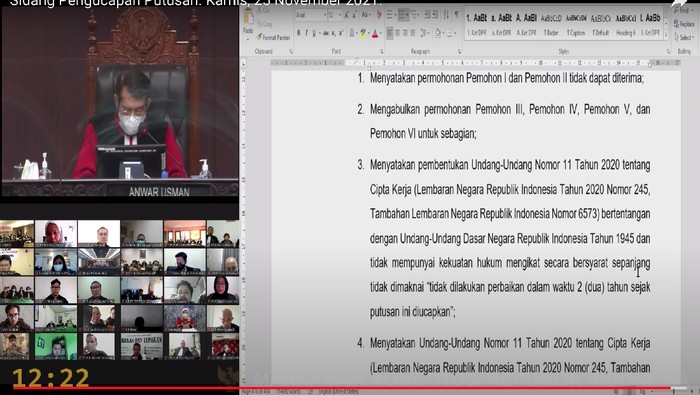Apply the Heading 6 style

click(x=625, y=24)
